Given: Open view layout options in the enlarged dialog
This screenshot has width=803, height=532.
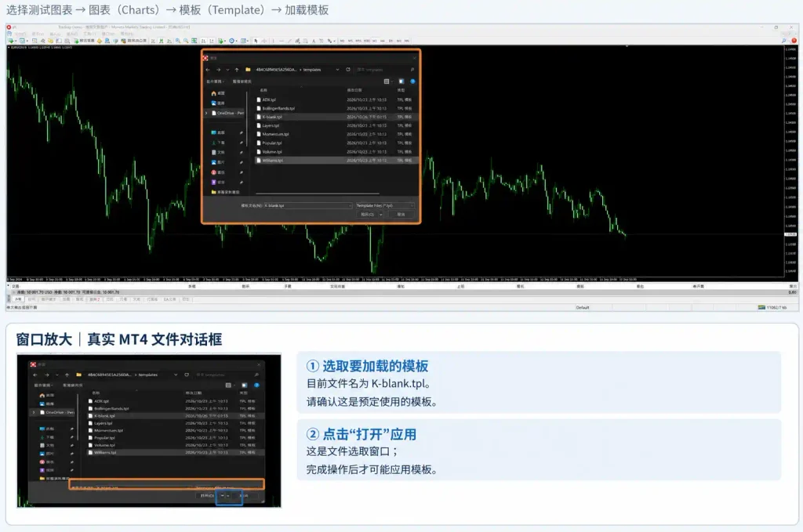Looking at the screenshot, I should (230, 385).
